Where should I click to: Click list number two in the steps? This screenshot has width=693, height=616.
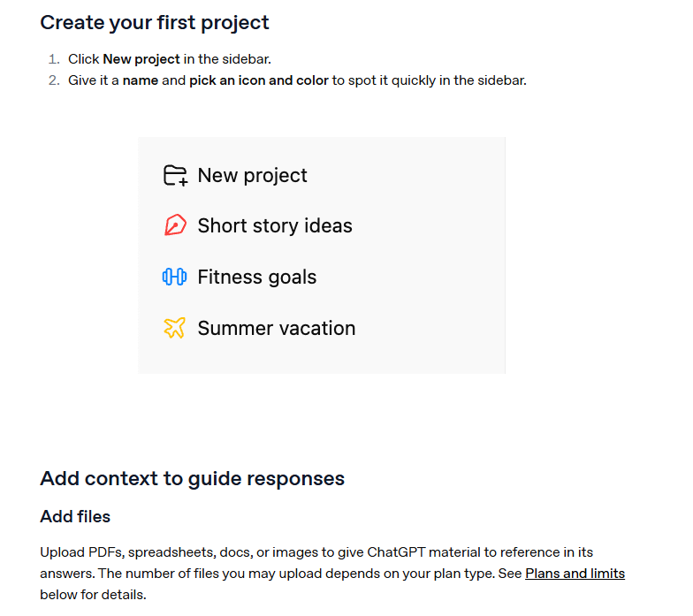(54, 80)
